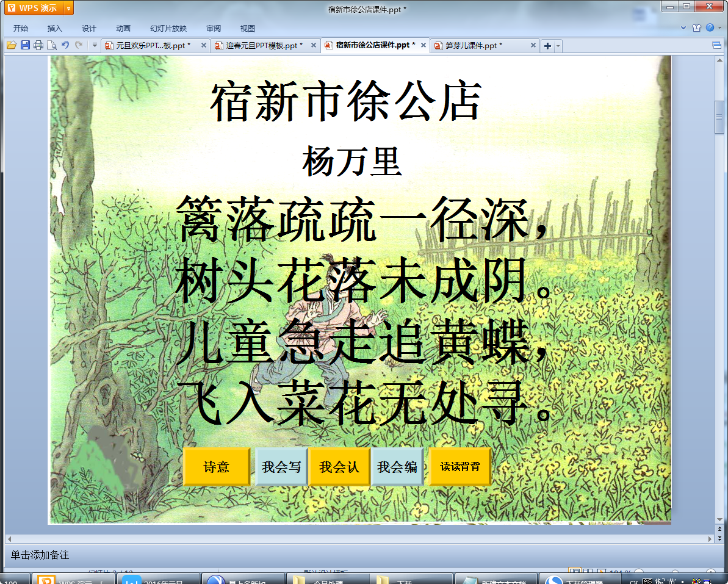Click the 读读背背 button on the slide

pyautogui.click(x=460, y=467)
